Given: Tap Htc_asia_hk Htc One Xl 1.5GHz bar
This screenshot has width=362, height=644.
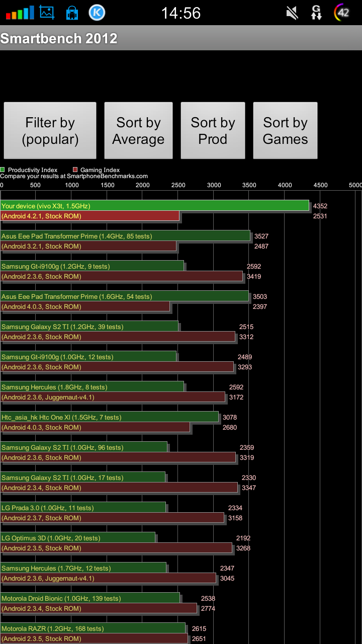Looking at the screenshot, I should coord(110,417).
